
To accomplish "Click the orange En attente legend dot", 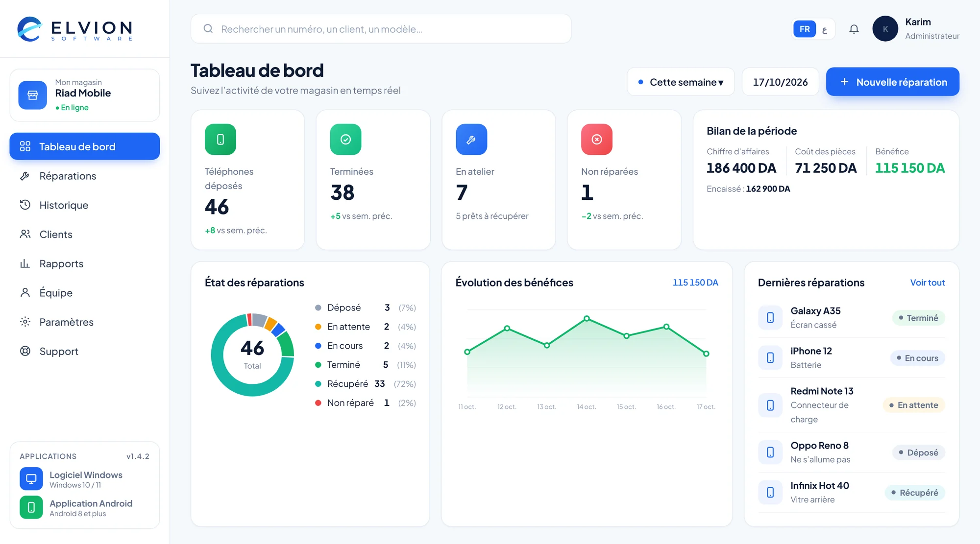I will (x=318, y=327).
